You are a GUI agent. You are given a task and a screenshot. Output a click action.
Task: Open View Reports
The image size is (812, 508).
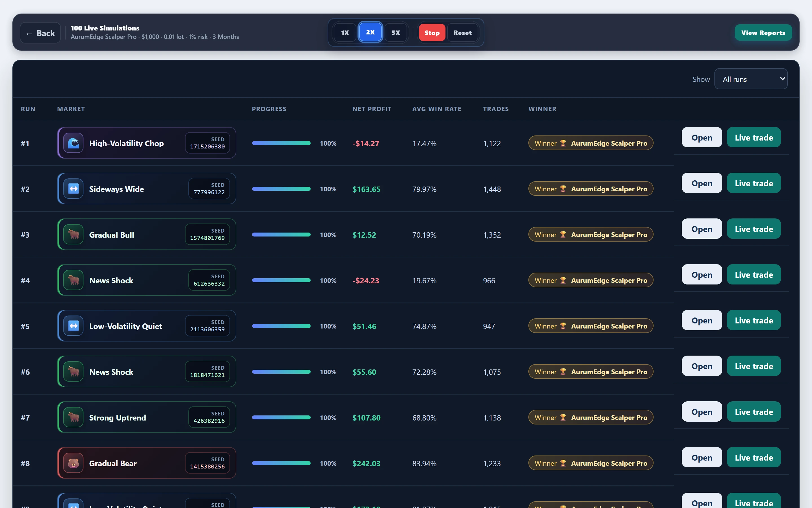coord(763,32)
